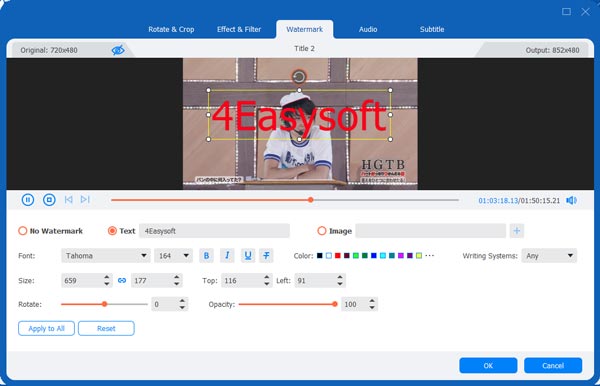
Task: Click the Reset button
Action: click(x=106, y=328)
